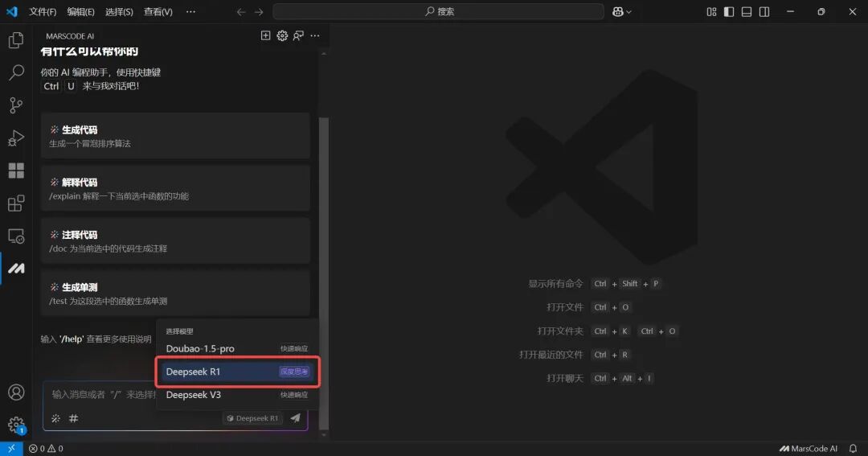
Task: Open the four-squares apps view icon
Action: click(16, 170)
